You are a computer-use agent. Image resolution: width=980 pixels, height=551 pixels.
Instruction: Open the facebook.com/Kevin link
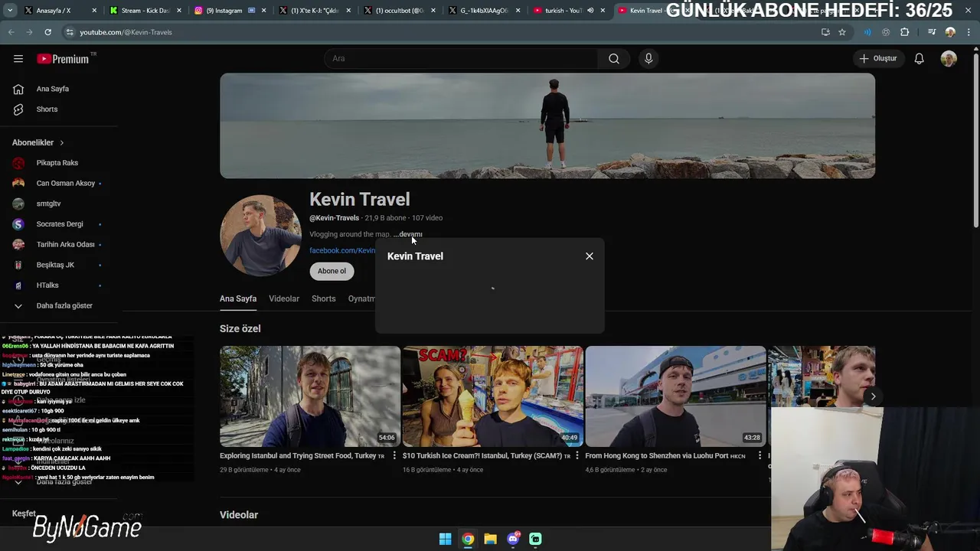pyautogui.click(x=342, y=250)
